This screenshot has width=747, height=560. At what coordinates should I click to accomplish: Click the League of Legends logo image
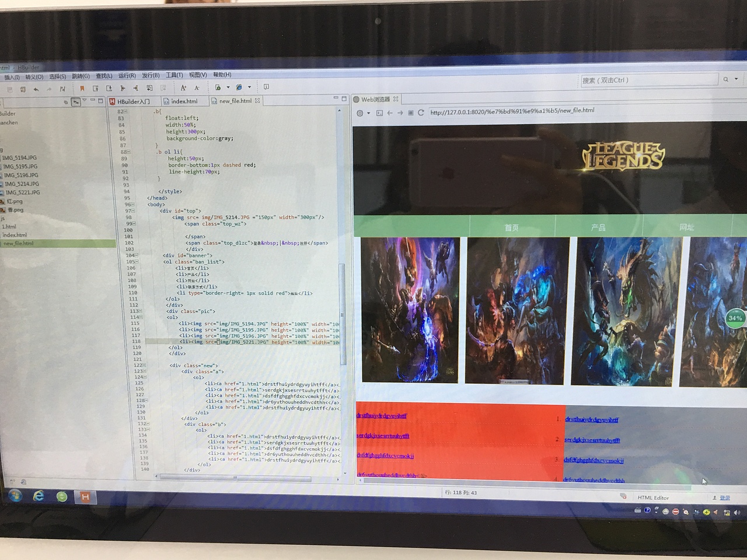(x=623, y=156)
